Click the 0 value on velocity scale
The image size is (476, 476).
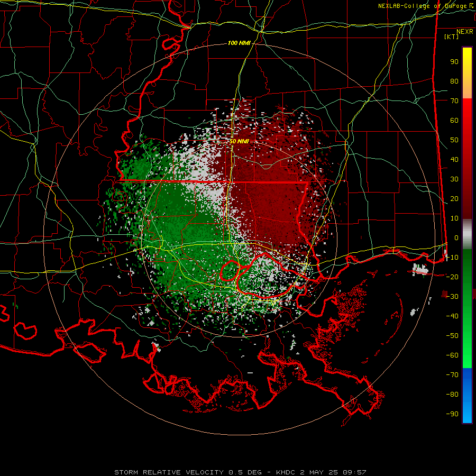pyautogui.click(x=456, y=238)
